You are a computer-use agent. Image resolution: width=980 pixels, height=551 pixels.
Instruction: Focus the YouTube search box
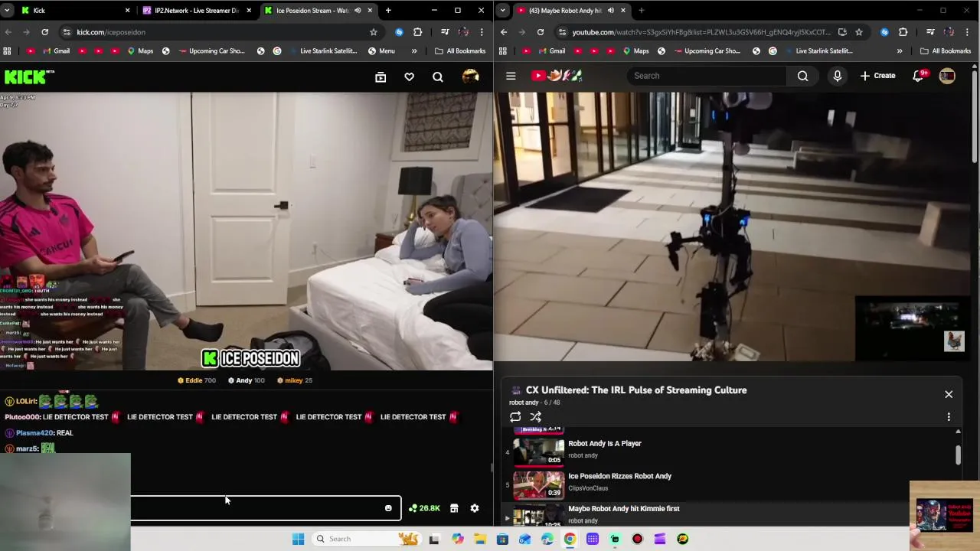pyautogui.click(x=706, y=76)
